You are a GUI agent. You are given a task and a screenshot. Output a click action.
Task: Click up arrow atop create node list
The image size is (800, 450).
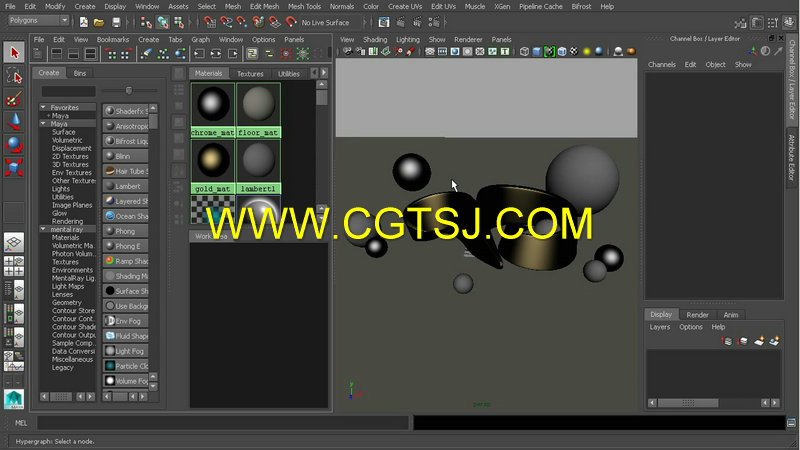[153, 108]
